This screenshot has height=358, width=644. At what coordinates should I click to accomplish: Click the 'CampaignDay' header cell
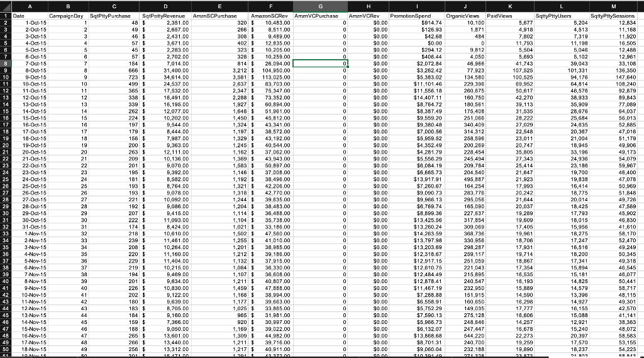tap(68, 16)
